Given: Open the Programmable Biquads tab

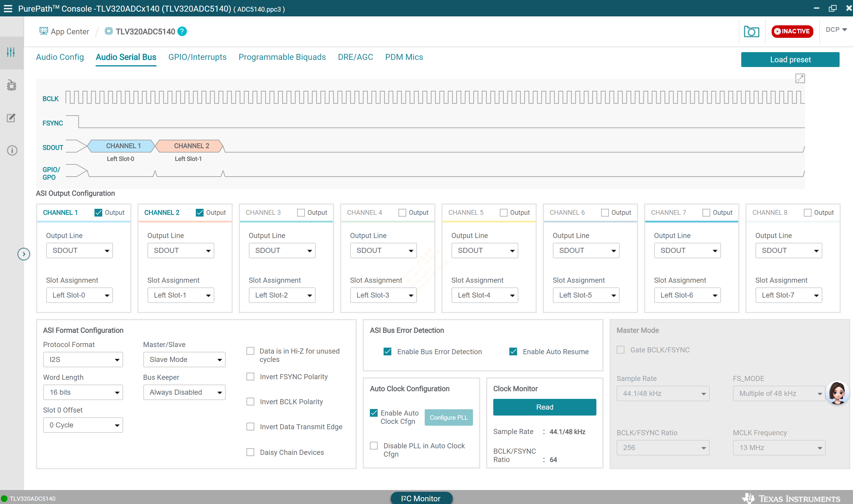Looking at the screenshot, I should tap(282, 57).
